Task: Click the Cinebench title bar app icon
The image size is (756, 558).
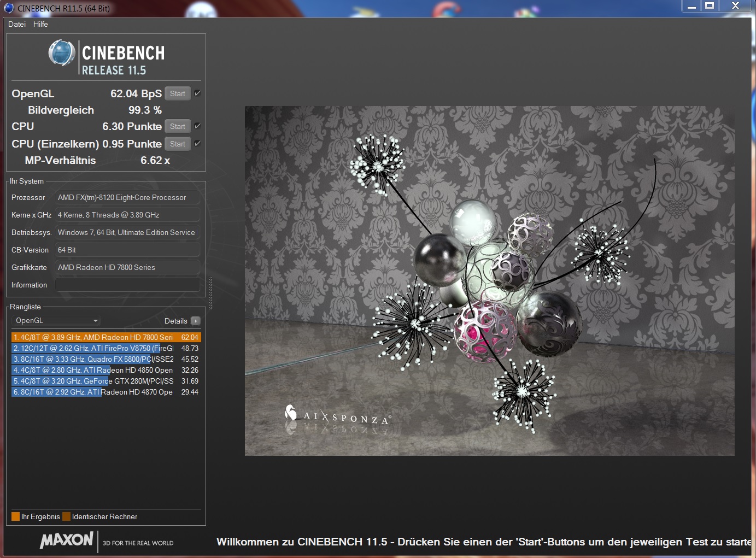Action: pos(9,8)
